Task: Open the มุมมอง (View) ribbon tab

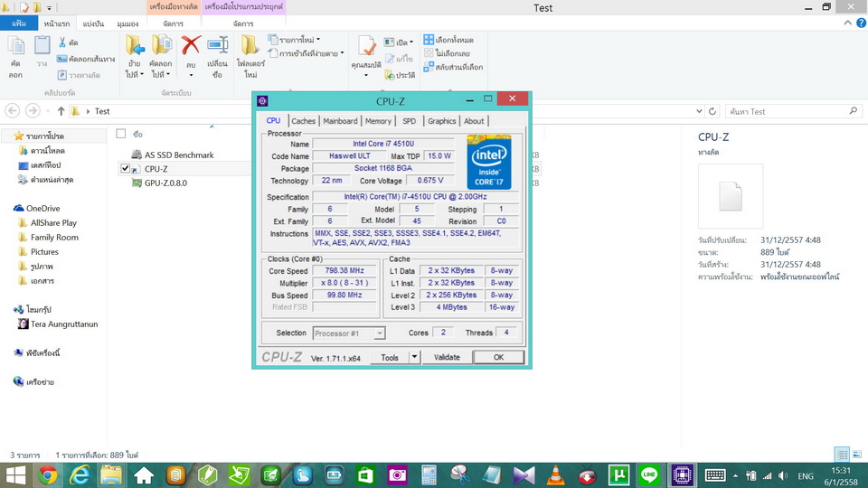Action: tap(127, 23)
